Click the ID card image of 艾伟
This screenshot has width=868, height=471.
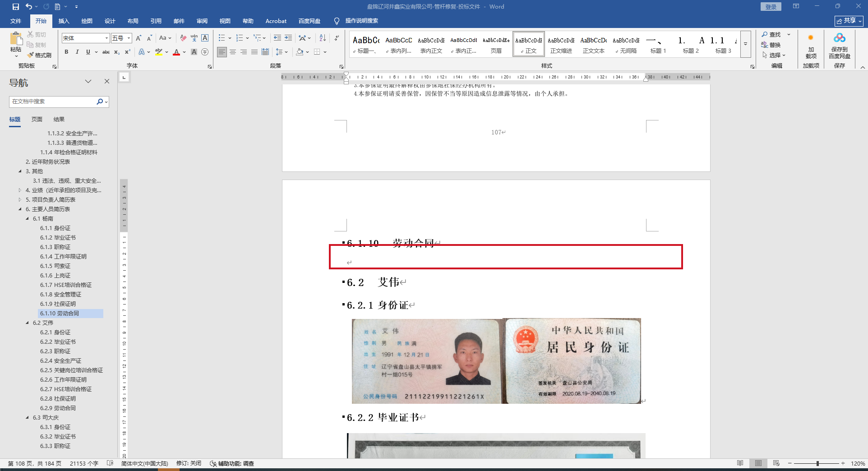[496, 361]
